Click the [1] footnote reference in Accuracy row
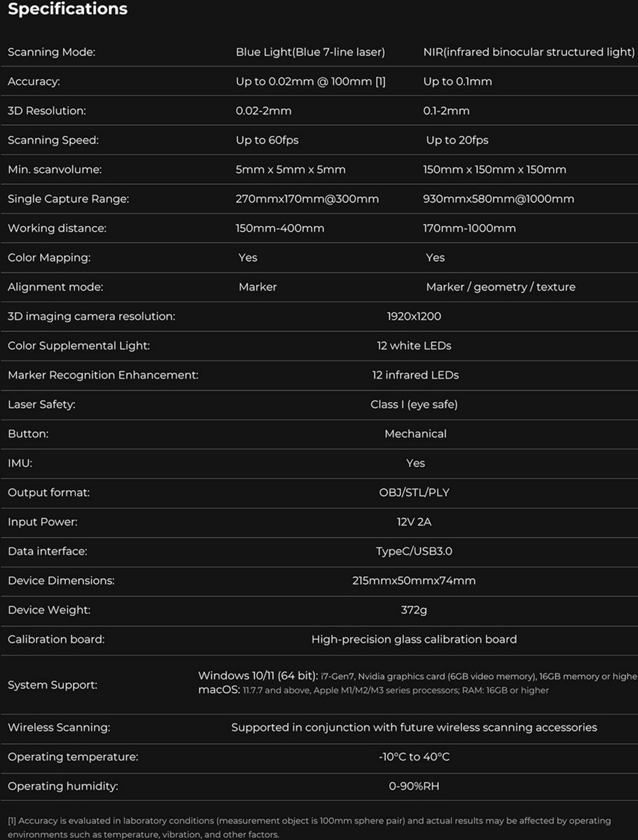Viewport: 638px width, 840px height. pyautogui.click(x=380, y=82)
